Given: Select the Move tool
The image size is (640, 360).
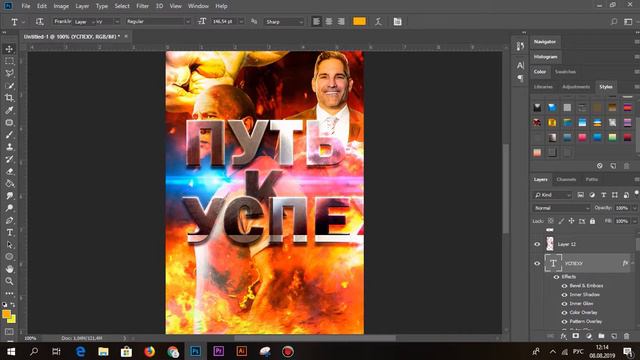Looking at the screenshot, I should coord(9,49).
